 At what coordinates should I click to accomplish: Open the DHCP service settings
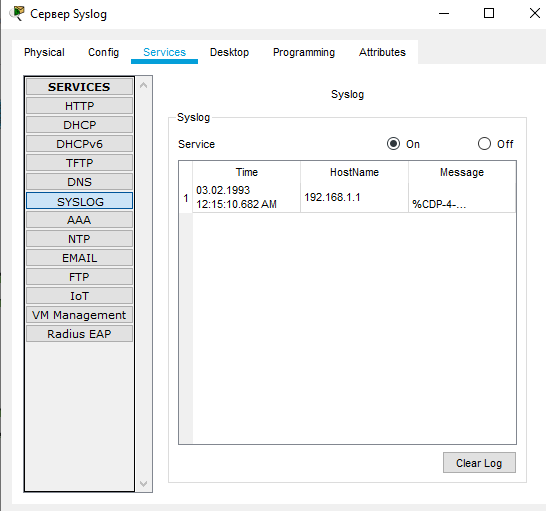[79, 125]
